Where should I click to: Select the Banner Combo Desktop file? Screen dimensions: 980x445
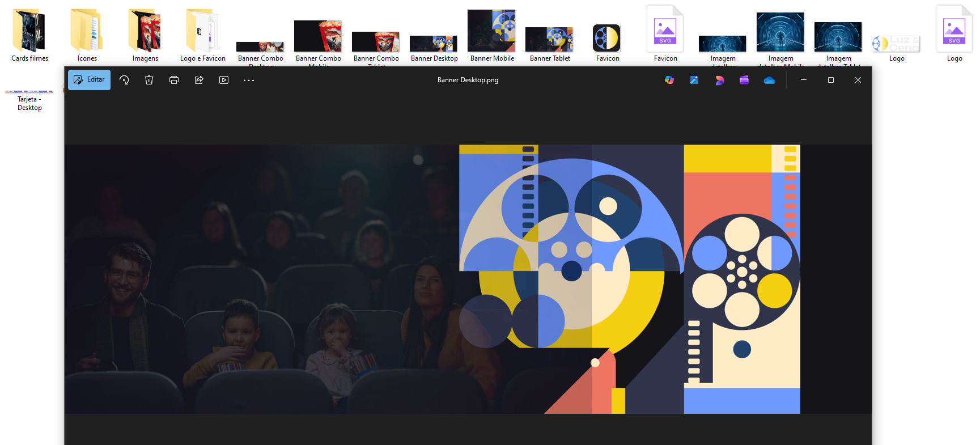point(261,52)
